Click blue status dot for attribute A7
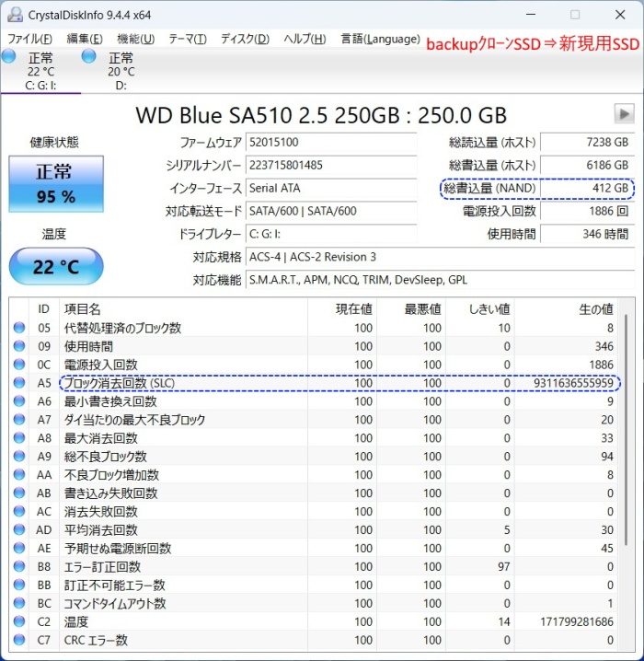This screenshot has width=644, height=661. coord(19,420)
